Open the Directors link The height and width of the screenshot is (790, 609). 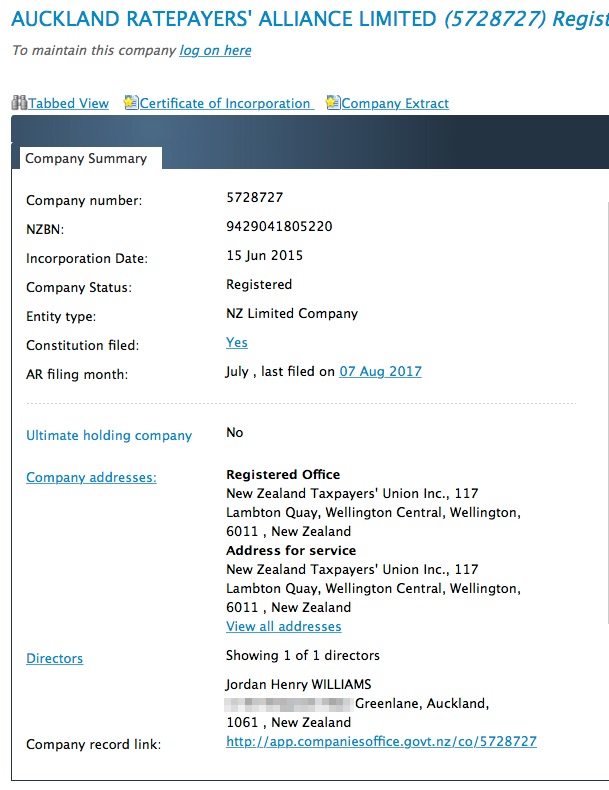(54, 659)
